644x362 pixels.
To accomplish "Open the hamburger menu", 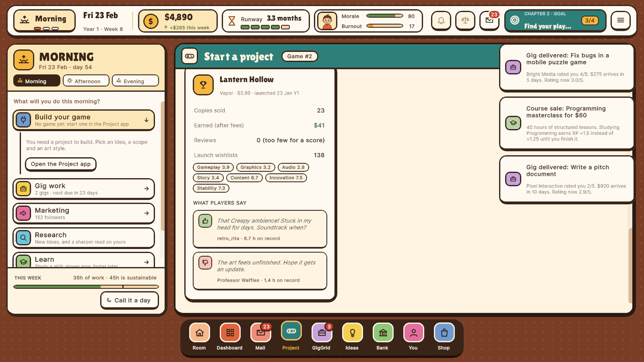I will tap(621, 20).
